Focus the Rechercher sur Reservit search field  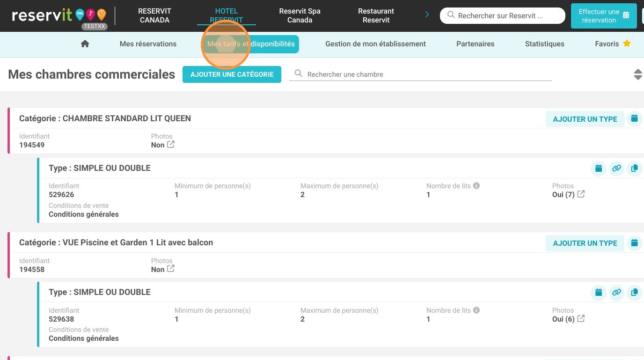pyautogui.click(x=503, y=15)
